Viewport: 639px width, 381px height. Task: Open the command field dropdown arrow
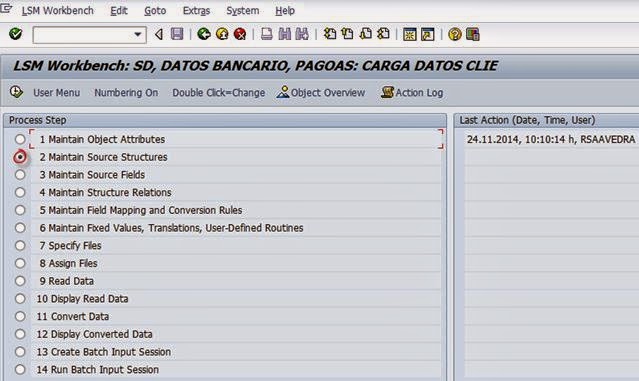click(x=138, y=35)
